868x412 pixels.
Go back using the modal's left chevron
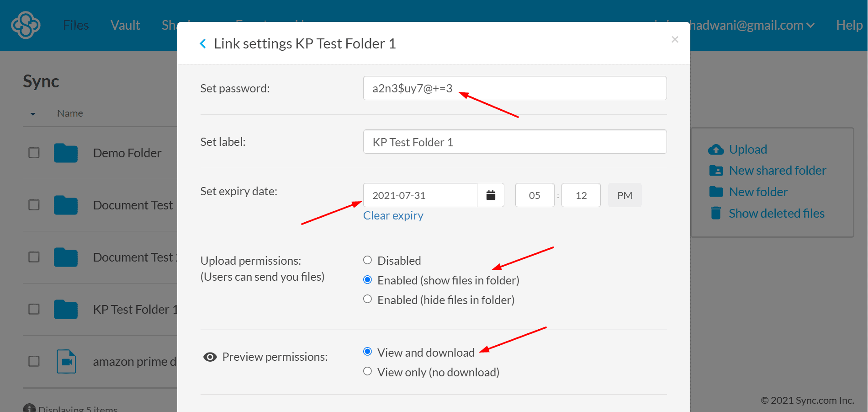tap(203, 43)
